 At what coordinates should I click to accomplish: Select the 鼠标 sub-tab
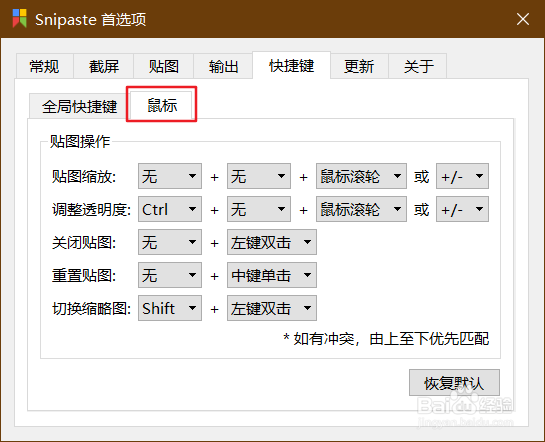(x=162, y=105)
